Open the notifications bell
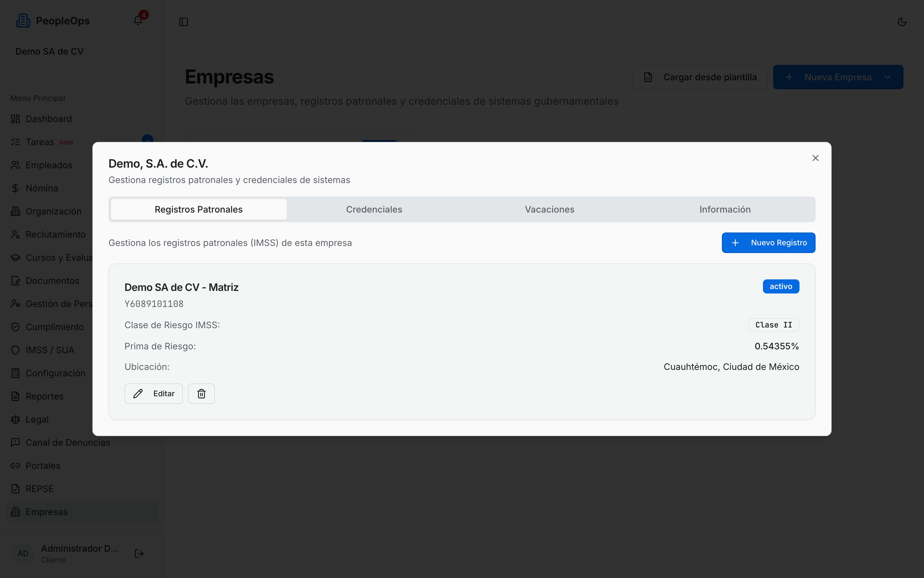The image size is (924, 578). point(138,21)
